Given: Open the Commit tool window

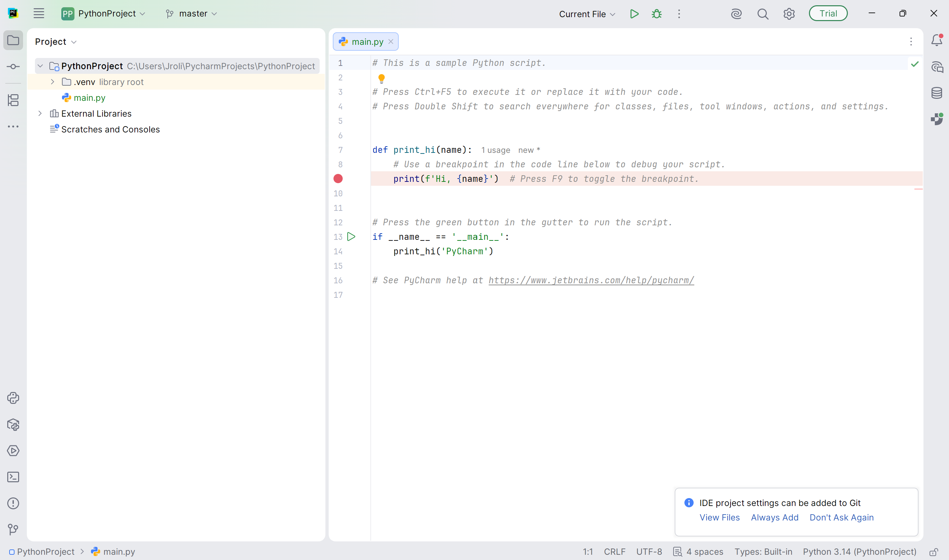Looking at the screenshot, I should pyautogui.click(x=13, y=67).
